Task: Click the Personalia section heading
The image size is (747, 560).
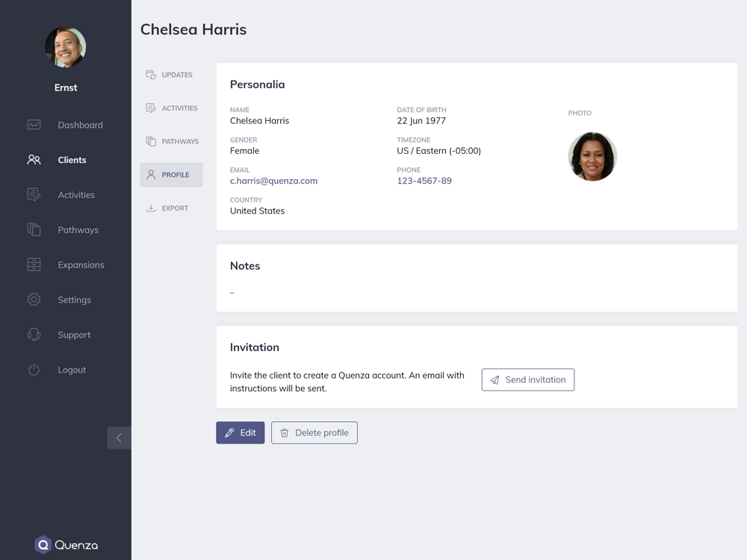Action: 257,84
